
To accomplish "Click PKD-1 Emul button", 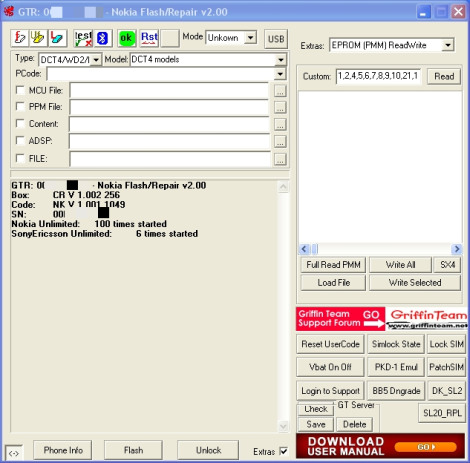I will point(396,367).
